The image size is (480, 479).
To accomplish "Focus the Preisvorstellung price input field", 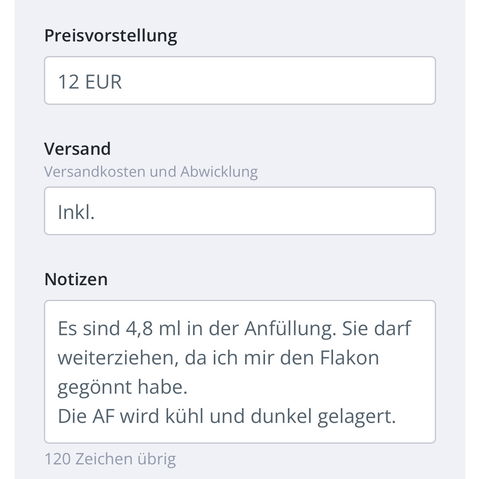I will tap(240, 80).
